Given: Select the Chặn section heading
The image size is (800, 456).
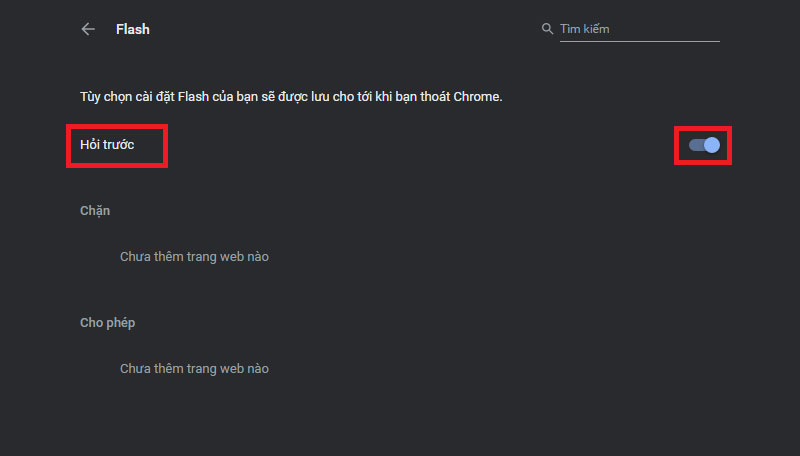Looking at the screenshot, I should (x=95, y=211).
